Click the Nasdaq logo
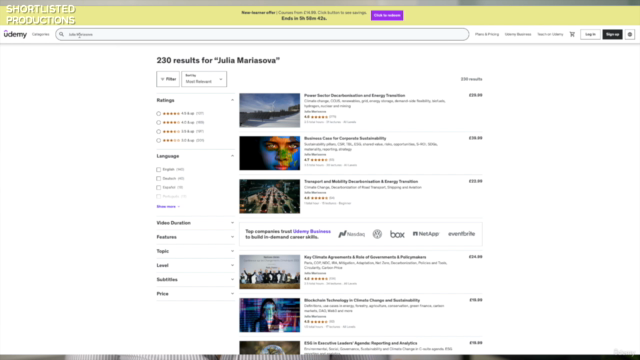 click(351, 234)
